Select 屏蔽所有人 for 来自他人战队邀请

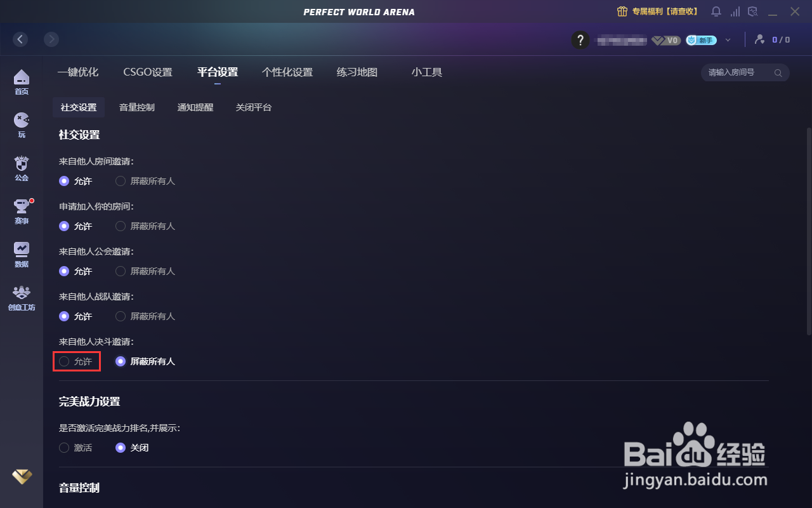145,316
